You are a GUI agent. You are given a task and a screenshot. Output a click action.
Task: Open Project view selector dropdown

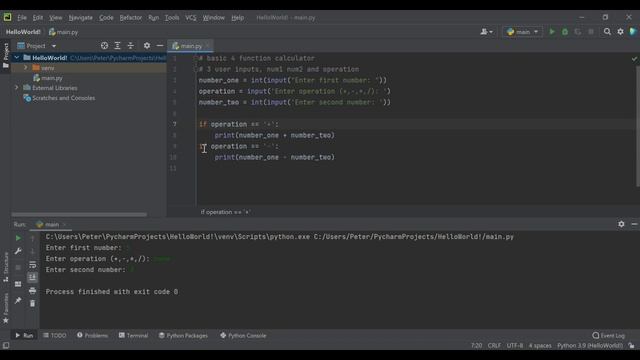click(37, 46)
